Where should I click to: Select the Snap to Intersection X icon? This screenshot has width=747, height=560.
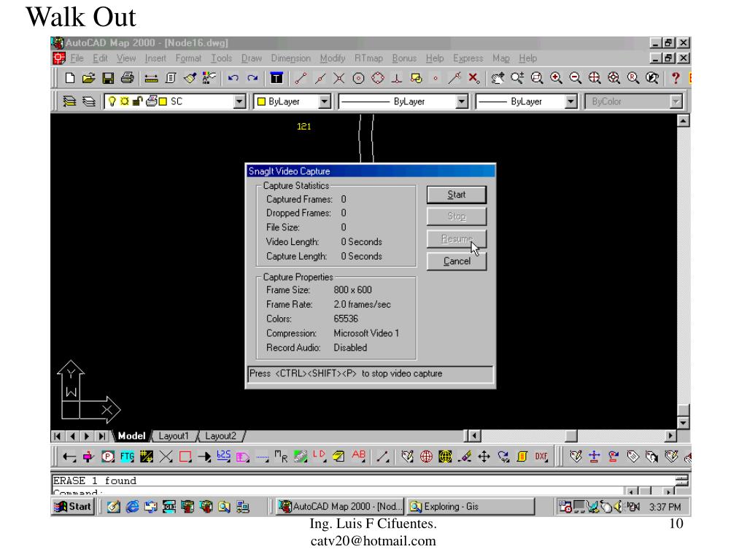click(338, 78)
